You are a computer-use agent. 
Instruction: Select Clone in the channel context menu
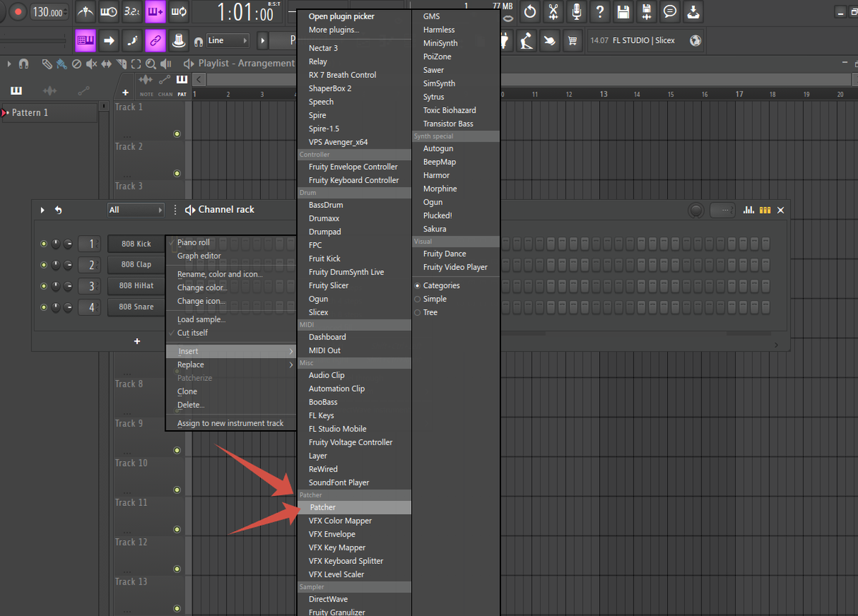point(187,391)
